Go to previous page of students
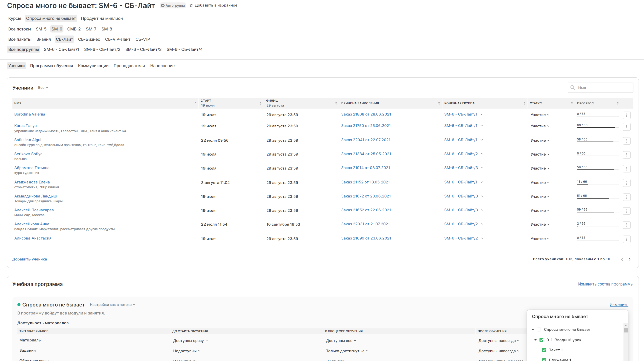 tap(622, 259)
